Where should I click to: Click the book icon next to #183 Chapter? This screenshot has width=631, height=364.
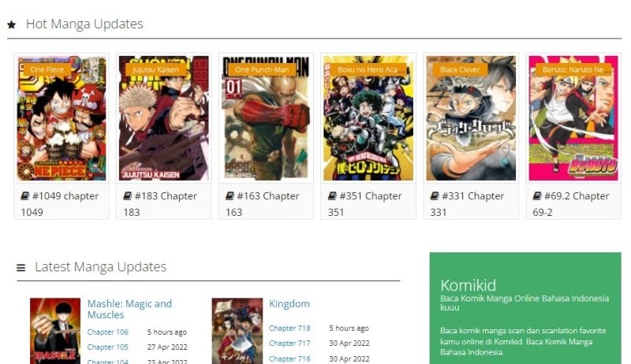(x=128, y=195)
